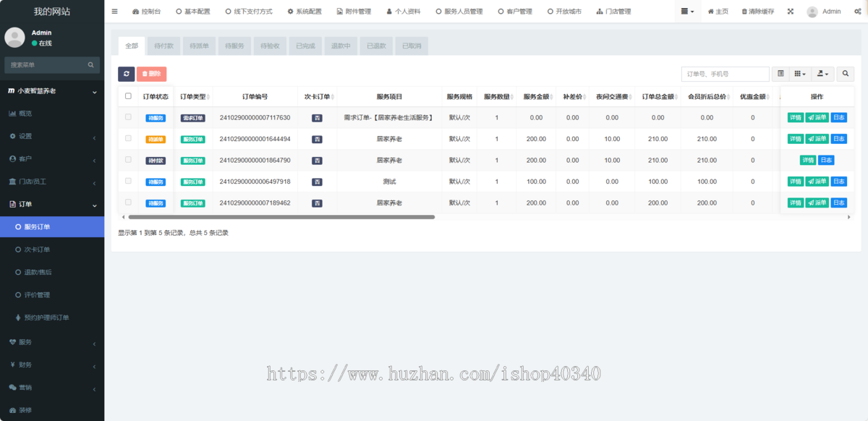Viewport: 868px width, 421px height.
Task: Open 评价管理 in sidebar
Action: tap(52, 295)
